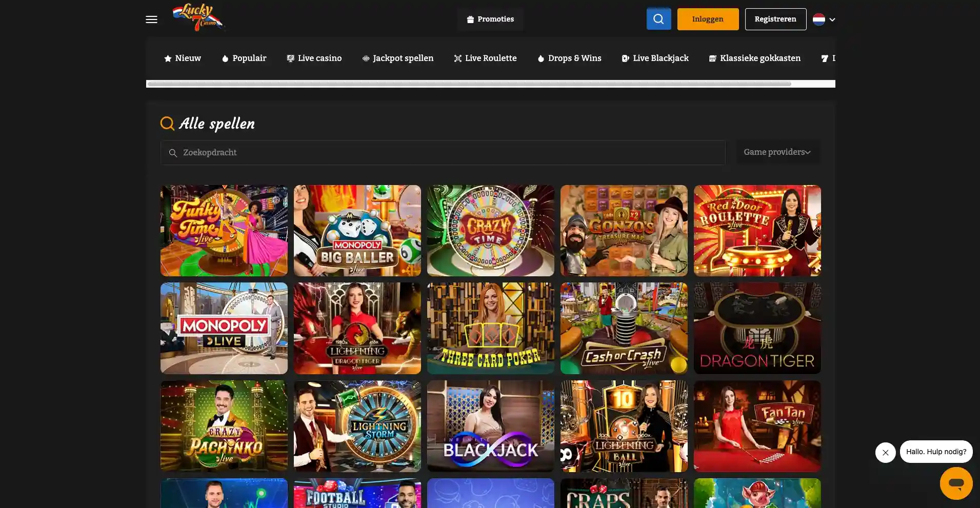Go to Drops & Wins category

click(x=569, y=58)
